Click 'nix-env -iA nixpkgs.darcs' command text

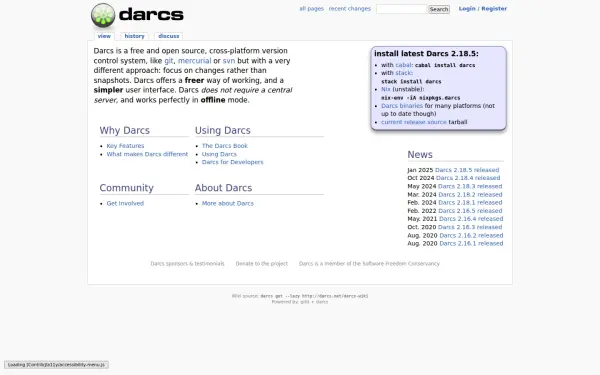click(x=421, y=98)
